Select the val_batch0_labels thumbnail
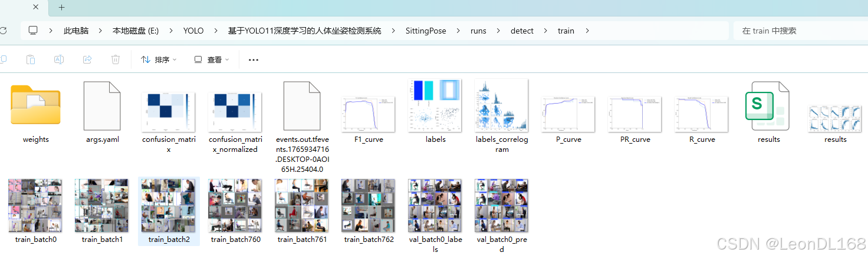 click(x=435, y=206)
